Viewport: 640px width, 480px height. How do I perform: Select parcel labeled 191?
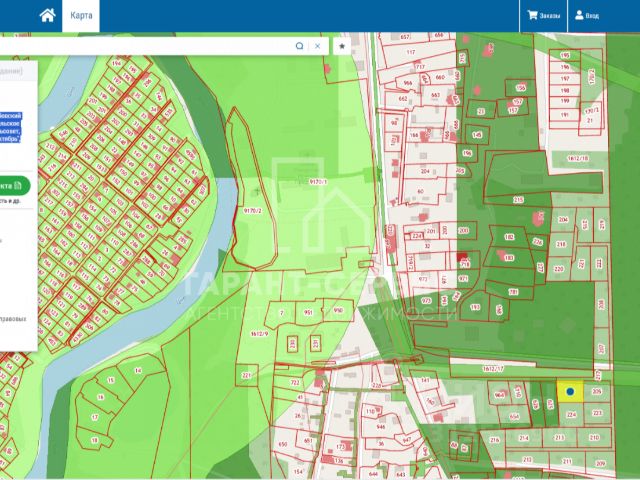564,115
